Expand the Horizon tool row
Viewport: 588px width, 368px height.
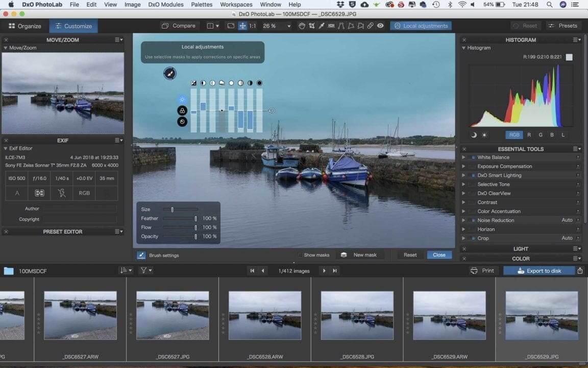463,229
